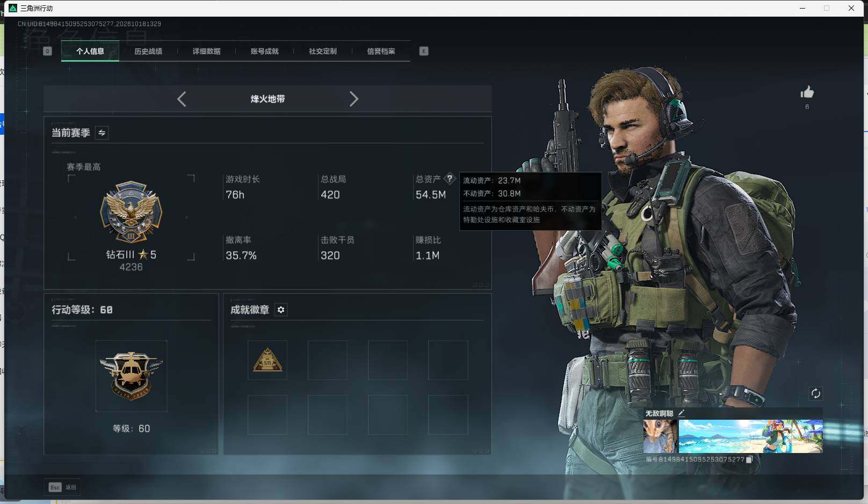Screen dimensions: 868x504
Task: Click the player avatar thumbnail
Action: click(660, 436)
